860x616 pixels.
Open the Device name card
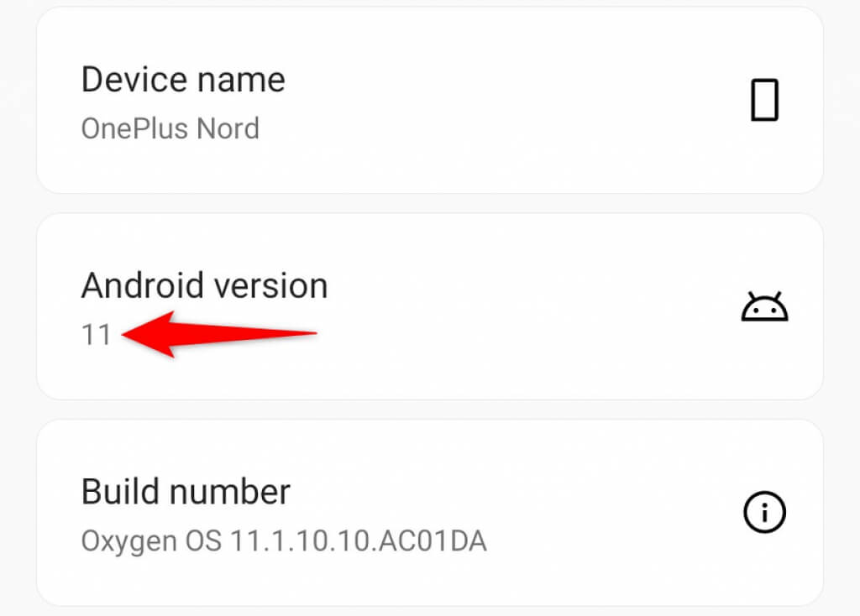430,101
